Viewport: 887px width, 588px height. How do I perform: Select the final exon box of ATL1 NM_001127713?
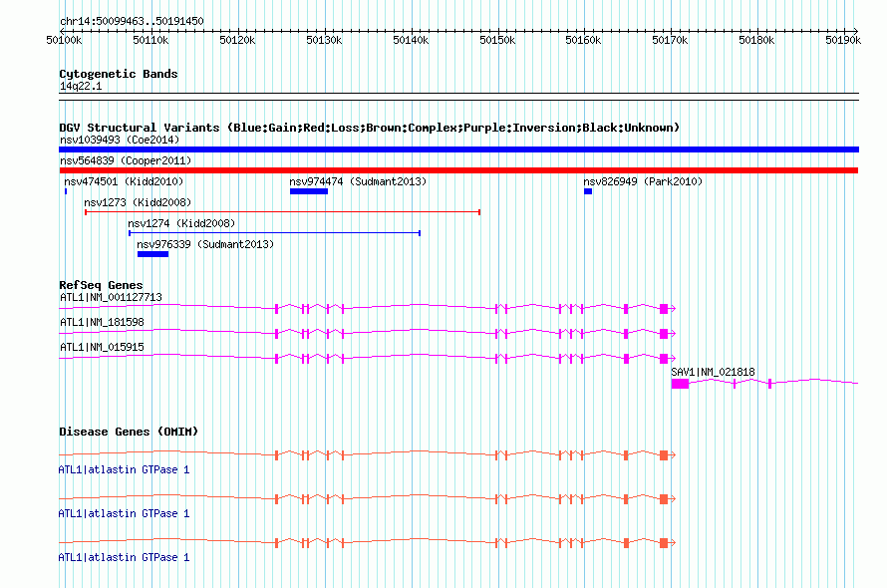664,308
